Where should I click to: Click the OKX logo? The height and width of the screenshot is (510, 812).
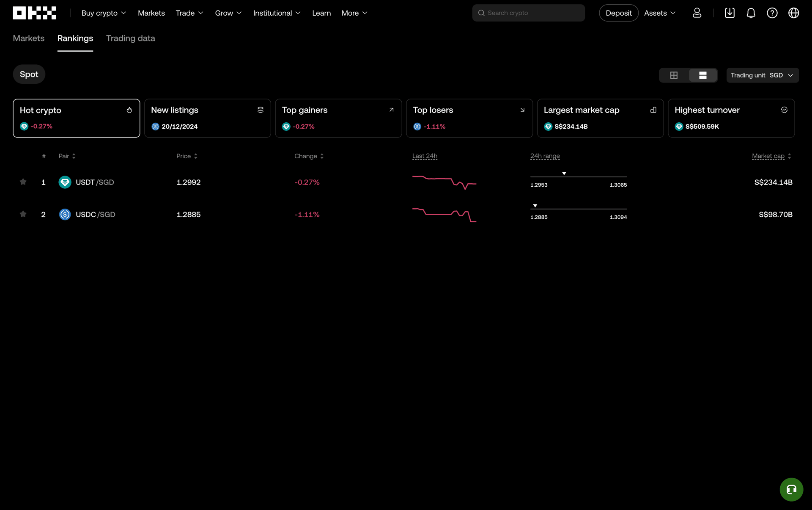pos(34,13)
